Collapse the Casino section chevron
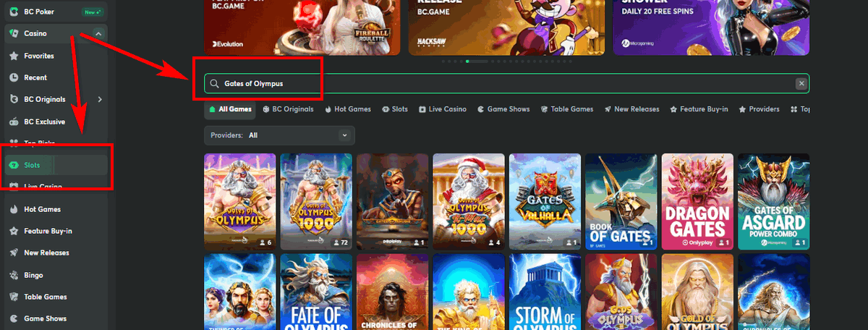 point(99,34)
